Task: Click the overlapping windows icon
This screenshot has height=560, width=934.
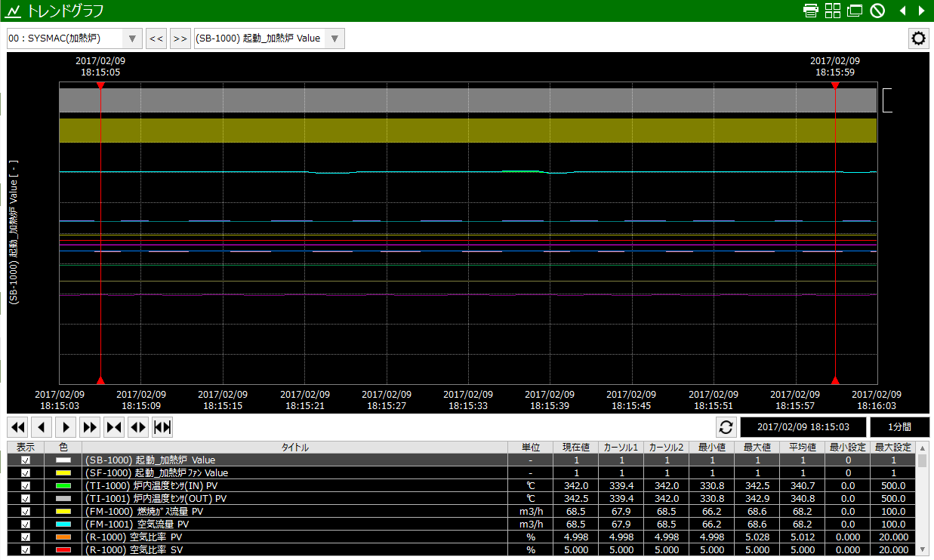Action: tap(855, 11)
